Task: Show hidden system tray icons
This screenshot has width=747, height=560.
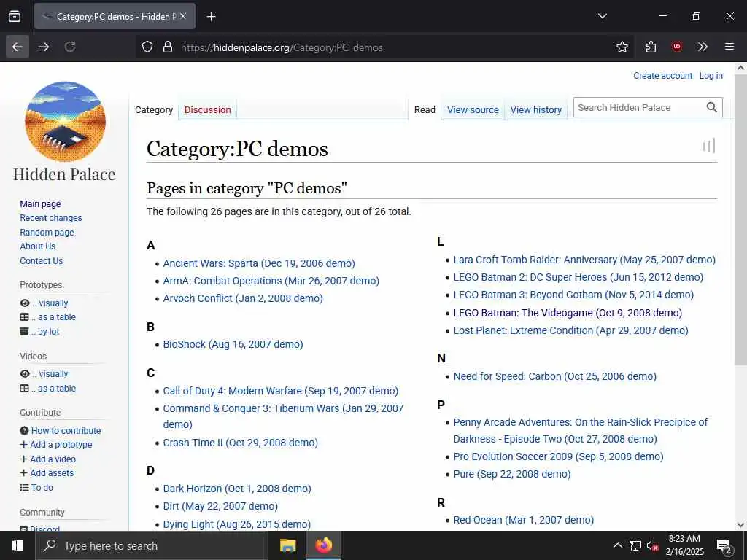Action: point(617,545)
